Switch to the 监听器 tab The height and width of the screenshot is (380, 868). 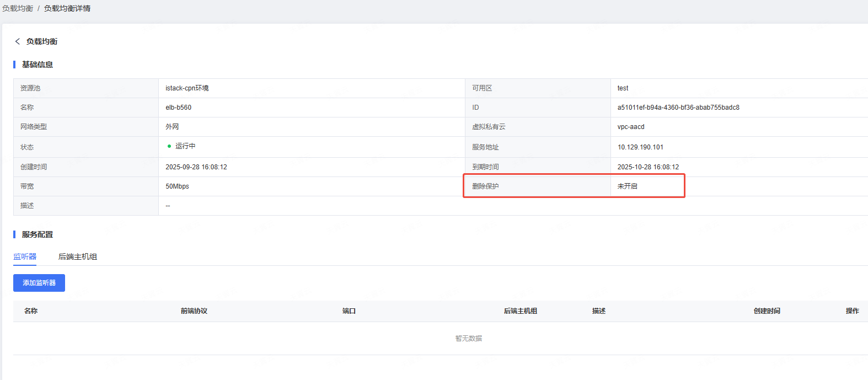(x=25, y=256)
